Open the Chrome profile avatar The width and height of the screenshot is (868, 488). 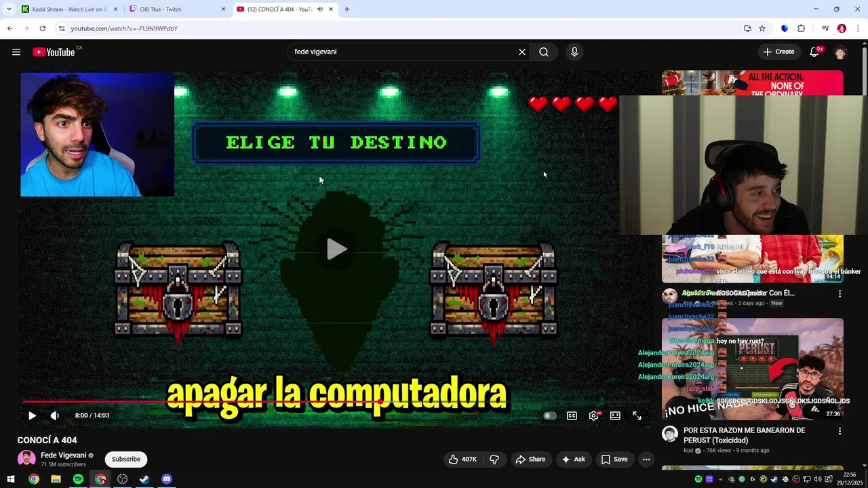tap(842, 28)
